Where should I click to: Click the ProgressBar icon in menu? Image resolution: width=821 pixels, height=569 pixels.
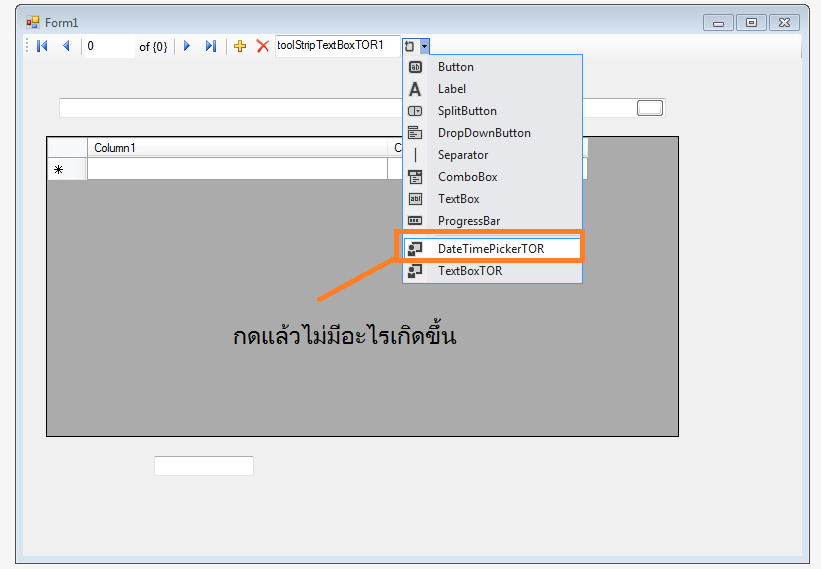click(x=415, y=221)
